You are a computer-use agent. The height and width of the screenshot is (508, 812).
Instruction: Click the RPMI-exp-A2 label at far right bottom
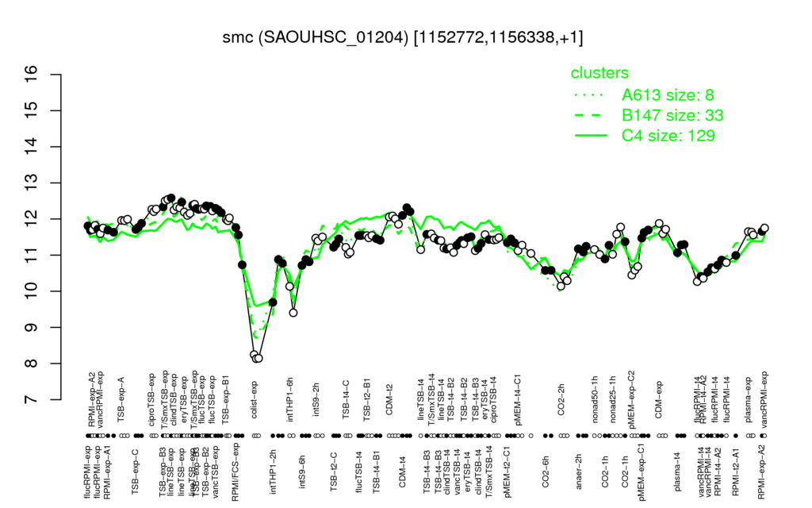click(760, 472)
